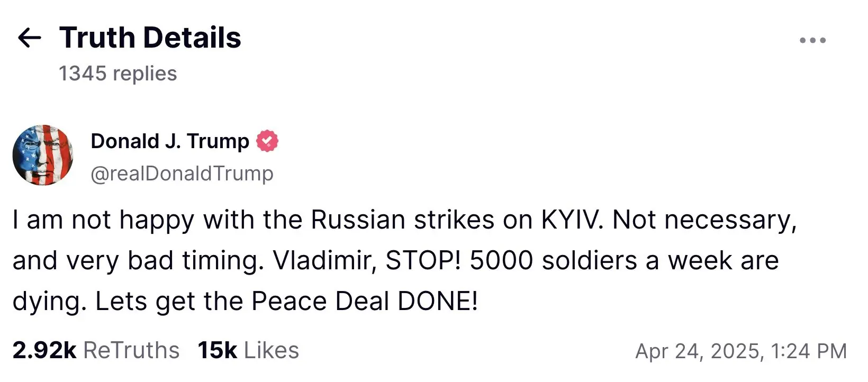The image size is (868, 382).
Task: Open the 15k Likes list
Action: [x=217, y=350]
